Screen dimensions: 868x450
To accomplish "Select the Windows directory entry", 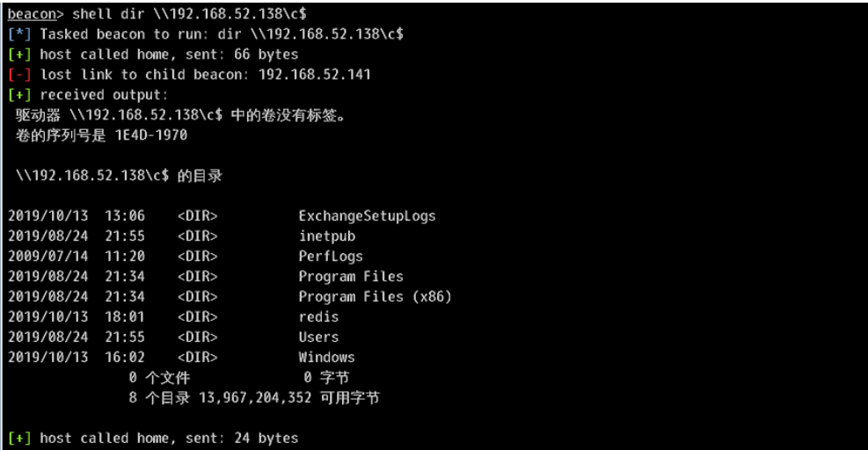I will click(x=326, y=357).
